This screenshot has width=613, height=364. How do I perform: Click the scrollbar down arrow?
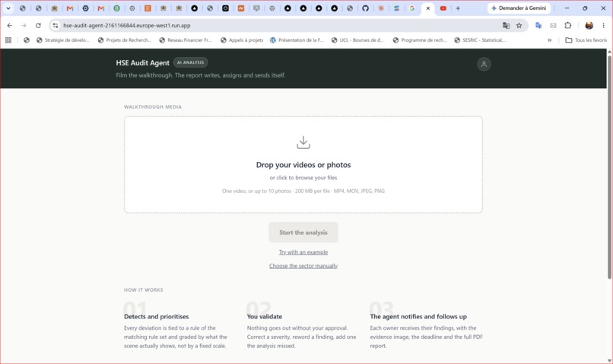[609, 360]
